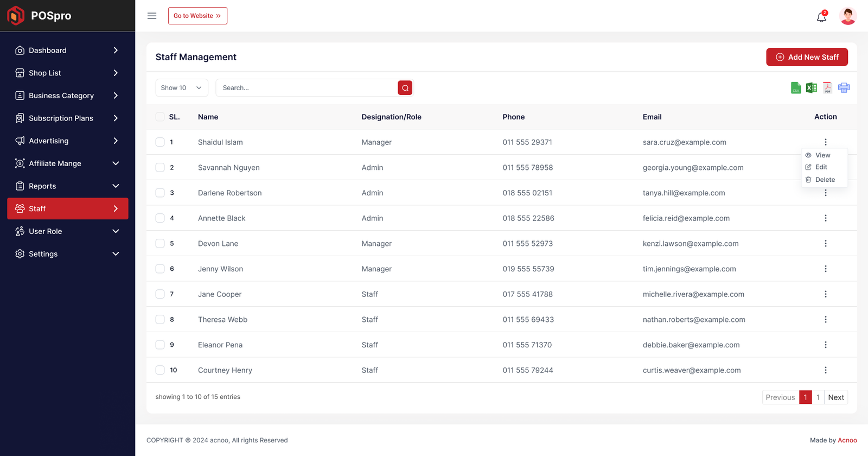Choose Delete from the action menu
Screen dimensions: 868x456
click(x=825, y=180)
